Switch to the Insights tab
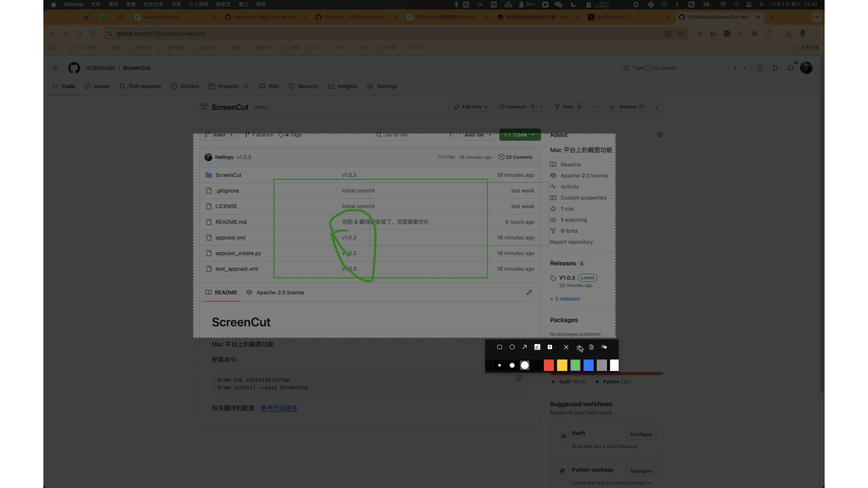Screen dimensions: 868x488 click(x=343, y=86)
